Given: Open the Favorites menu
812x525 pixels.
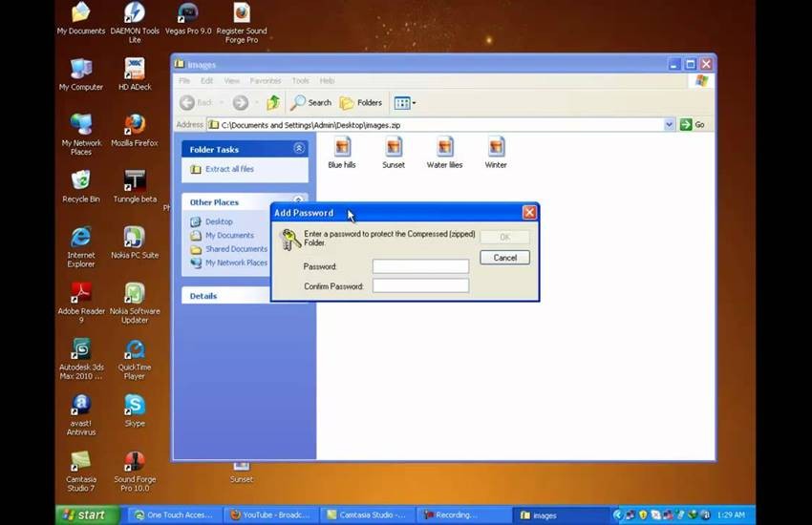Looking at the screenshot, I should [266, 81].
